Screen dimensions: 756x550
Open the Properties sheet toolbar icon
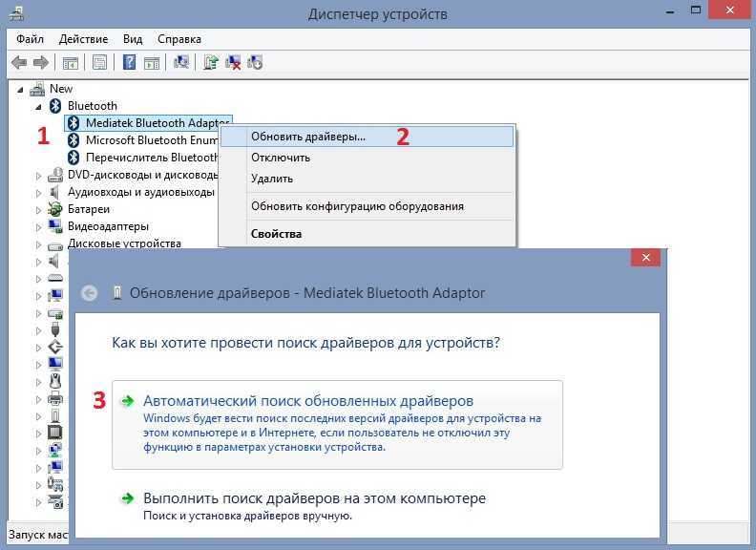[100, 63]
